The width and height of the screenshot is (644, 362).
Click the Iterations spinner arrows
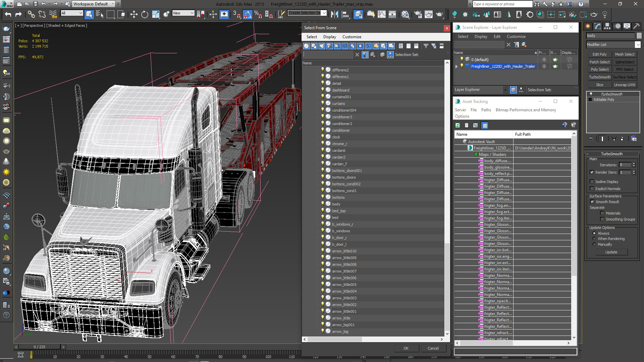tap(634, 165)
